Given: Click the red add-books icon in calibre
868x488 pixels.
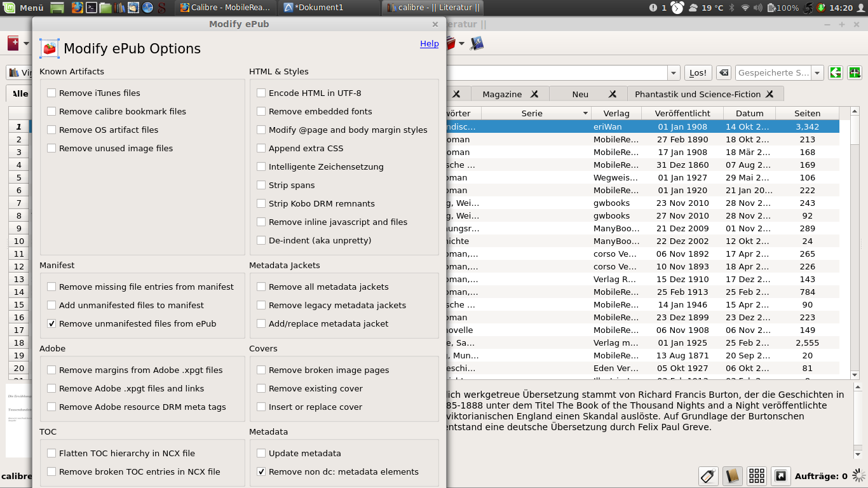Looking at the screenshot, I should pyautogui.click(x=13, y=43).
